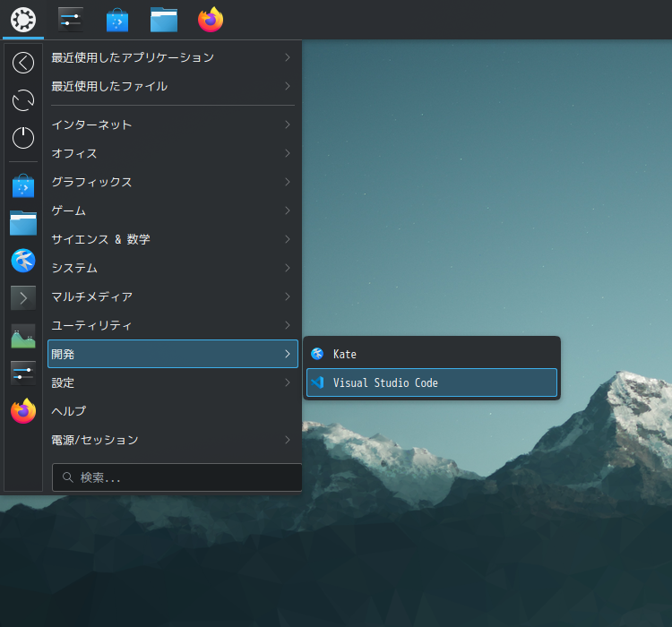
Task: Expand chevron next to 設定
Action: [288, 382]
